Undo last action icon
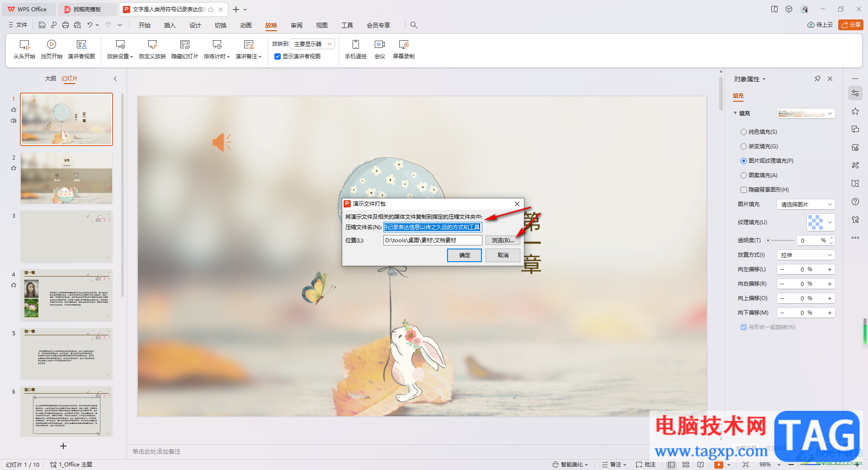This screenshot has height=470, width=868. coord(90,25)
